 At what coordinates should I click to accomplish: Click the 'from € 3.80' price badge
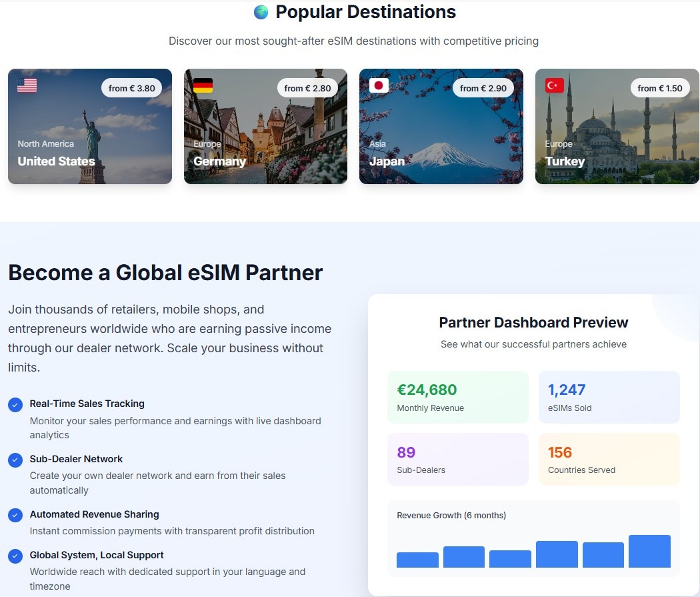131,88
